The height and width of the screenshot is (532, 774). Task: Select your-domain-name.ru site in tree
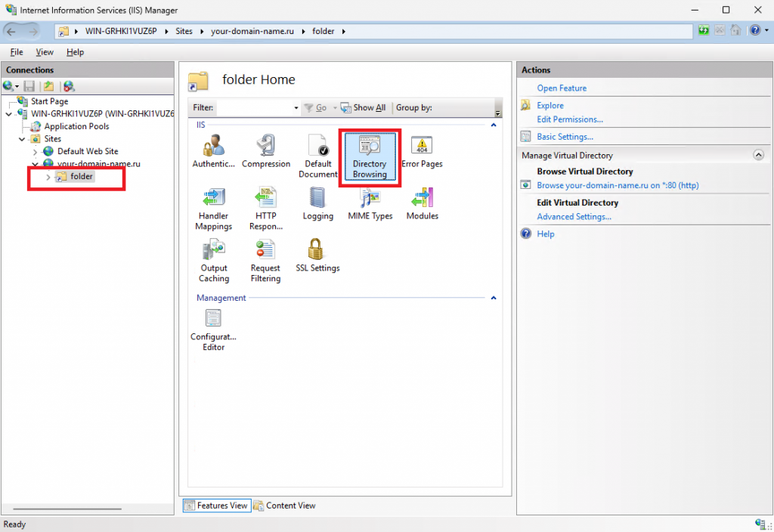click(99, 164)
